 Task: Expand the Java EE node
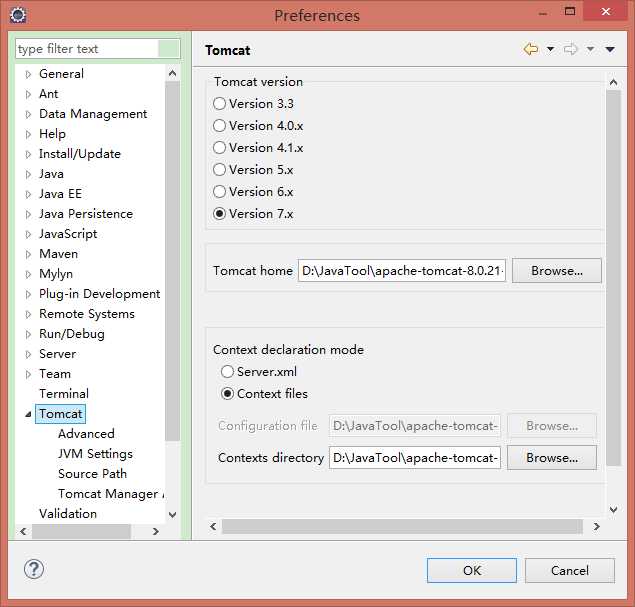click(x=28, y=194)
